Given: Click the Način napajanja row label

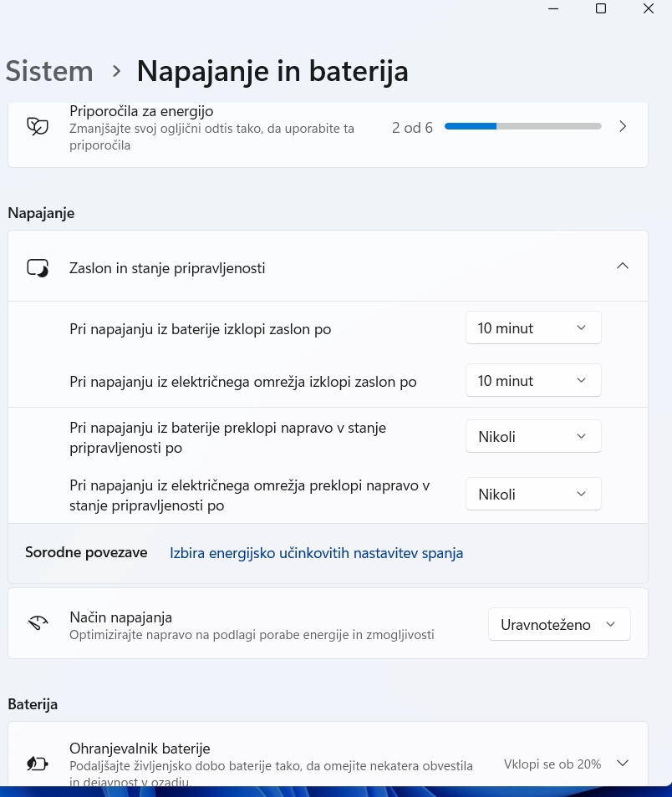Looking at the screenshot, I should tap(120, 617).
